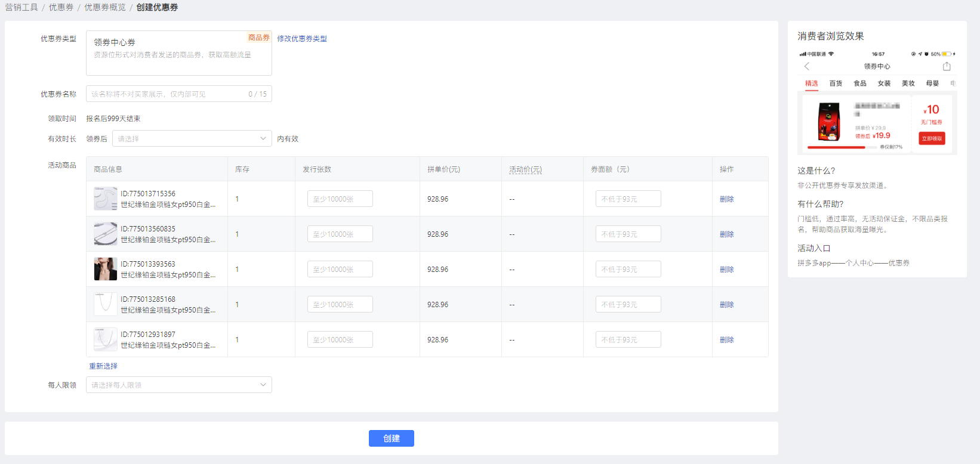Delete the product row with ID 775013560835
980x464 pixels.
click(726, 234)
